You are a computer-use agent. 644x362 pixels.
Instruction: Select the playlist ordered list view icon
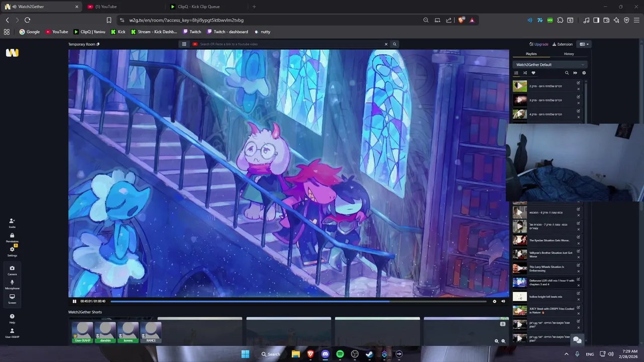pos(516,73)
